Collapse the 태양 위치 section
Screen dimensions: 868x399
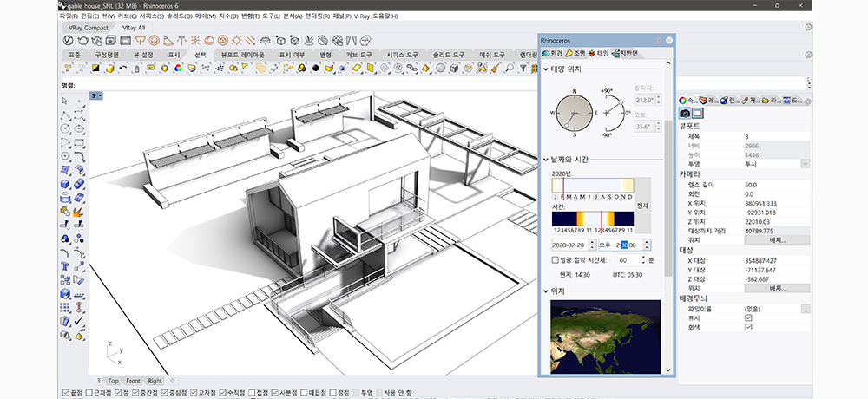click(546, 69)
